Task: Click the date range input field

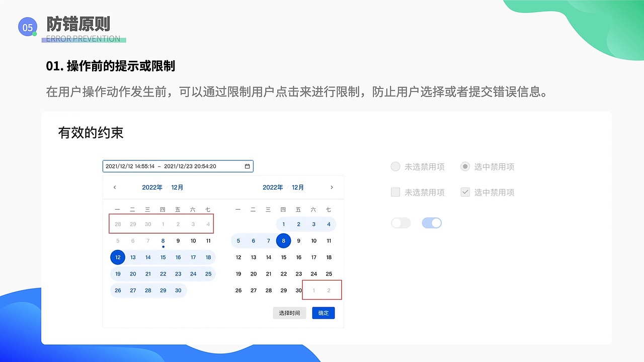Action: (x=178, y=166)
